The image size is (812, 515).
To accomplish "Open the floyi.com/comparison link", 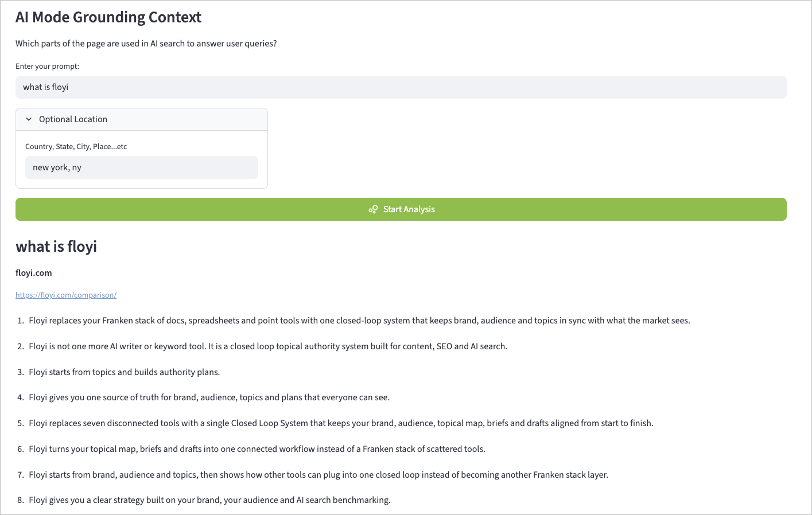I will point(66,295).
